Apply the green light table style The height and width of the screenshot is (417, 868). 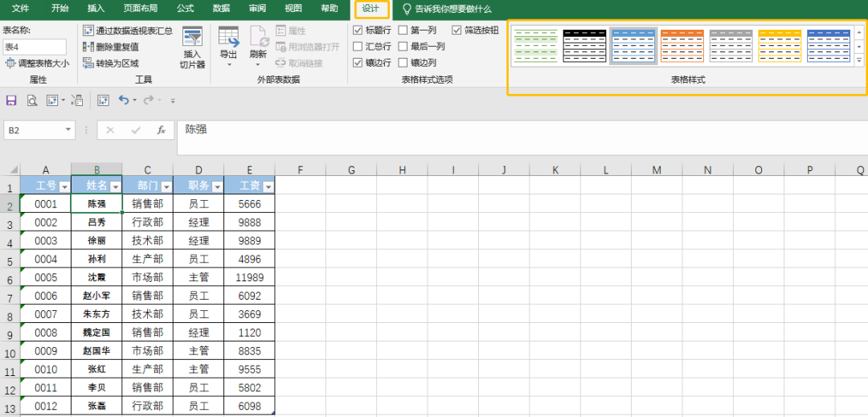[535, 46]
